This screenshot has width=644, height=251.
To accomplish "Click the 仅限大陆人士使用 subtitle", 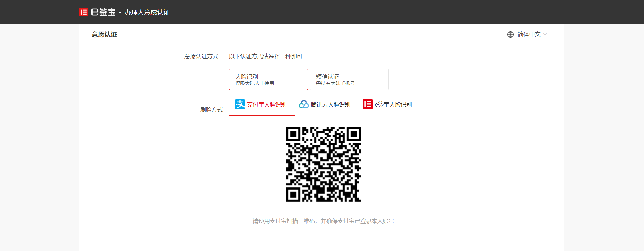I will pos(255,83).
